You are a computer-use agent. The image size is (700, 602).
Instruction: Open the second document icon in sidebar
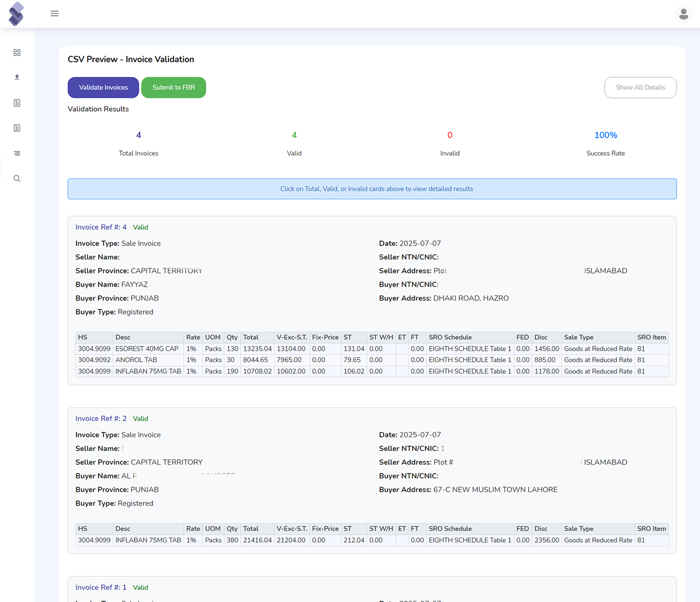17,128
